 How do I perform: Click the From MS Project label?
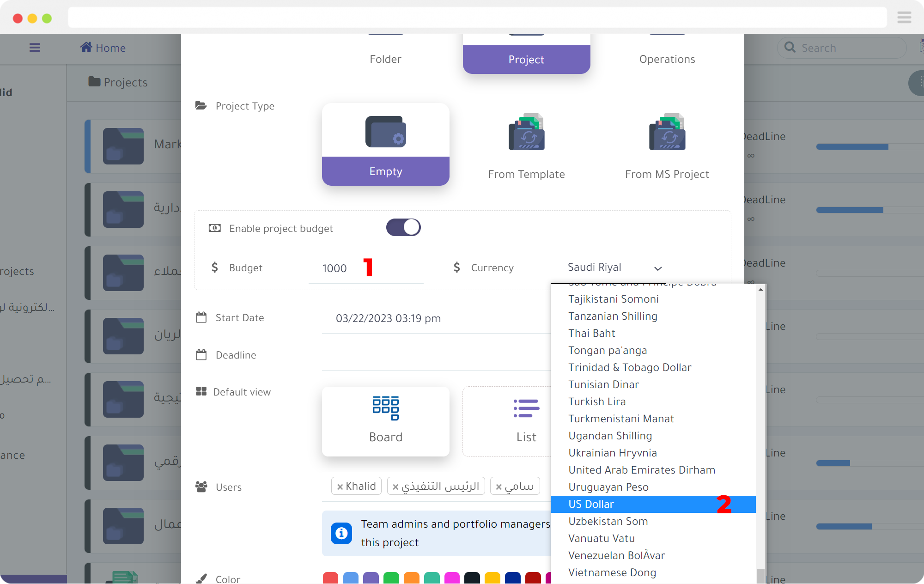[x=667, y=174]
